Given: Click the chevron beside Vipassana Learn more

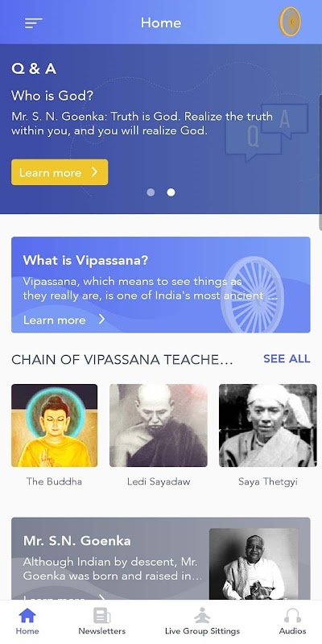Looking at the screenshot, I should pyautogui.click(x=102, y=319).
